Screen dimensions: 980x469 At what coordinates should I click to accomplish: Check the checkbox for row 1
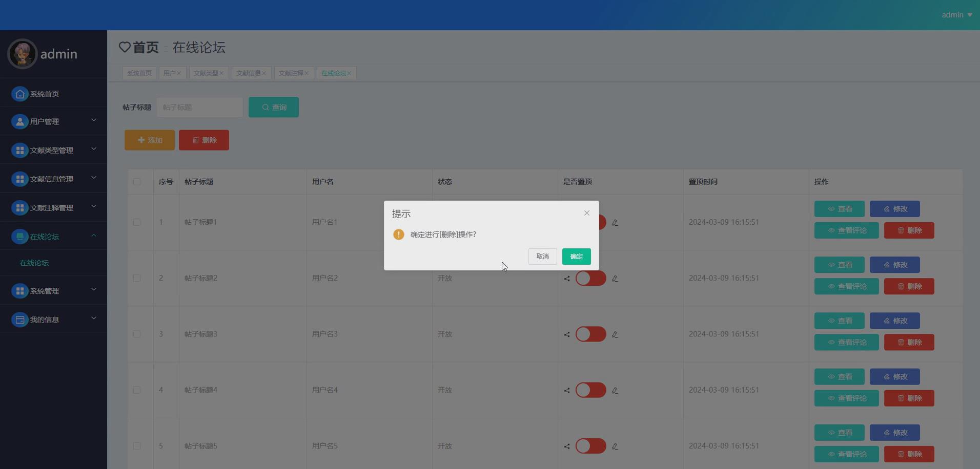(137, 222)
